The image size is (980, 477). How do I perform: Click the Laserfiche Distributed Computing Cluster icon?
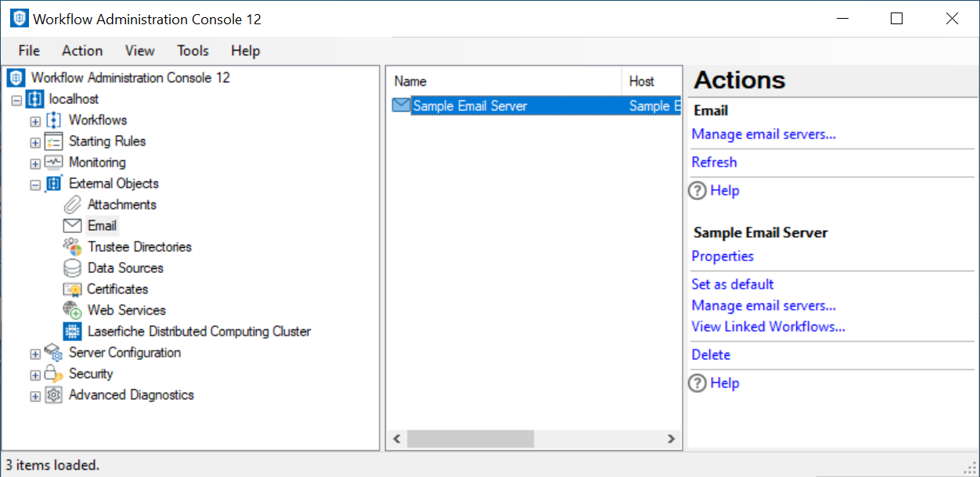pos(72,332)
